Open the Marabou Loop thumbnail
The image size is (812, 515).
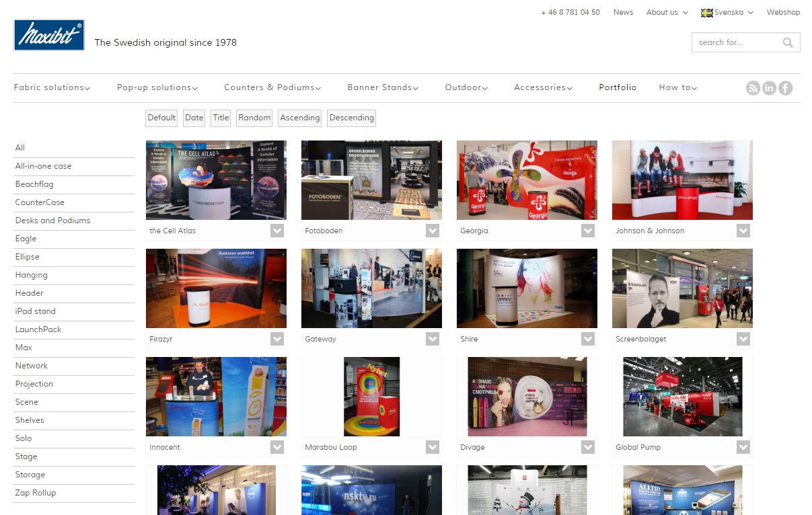pyautogui.click(x=371, y=397)
